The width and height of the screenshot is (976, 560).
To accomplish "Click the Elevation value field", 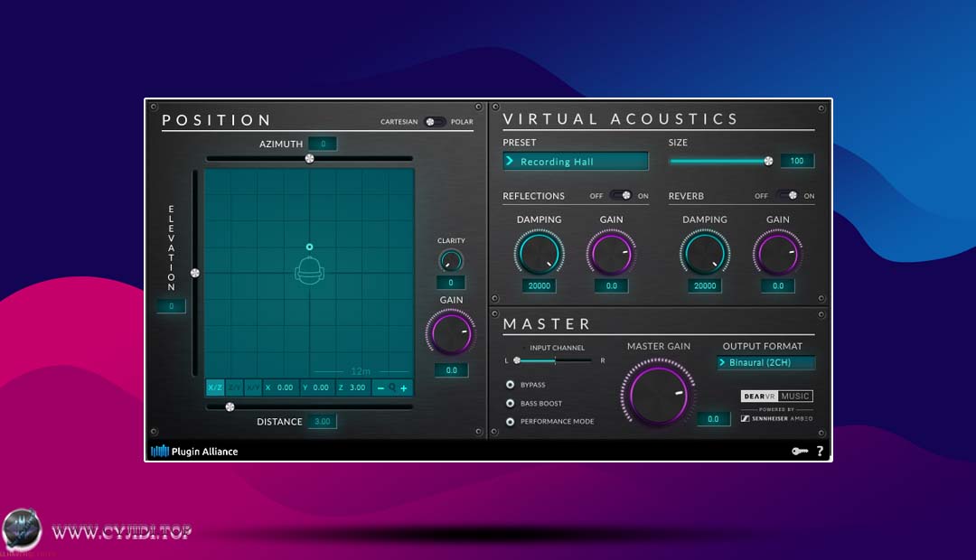I will pyautogui.click(x=171, y=306).
